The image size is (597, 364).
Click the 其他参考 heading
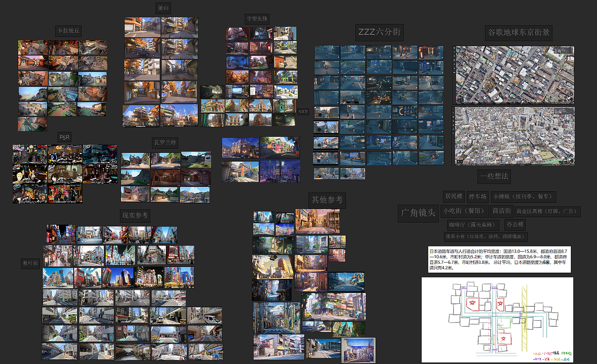[x=327, y=200]
